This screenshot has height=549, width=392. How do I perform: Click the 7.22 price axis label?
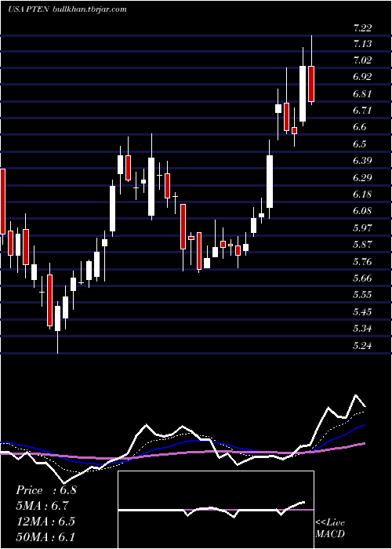tap(362, 27)
